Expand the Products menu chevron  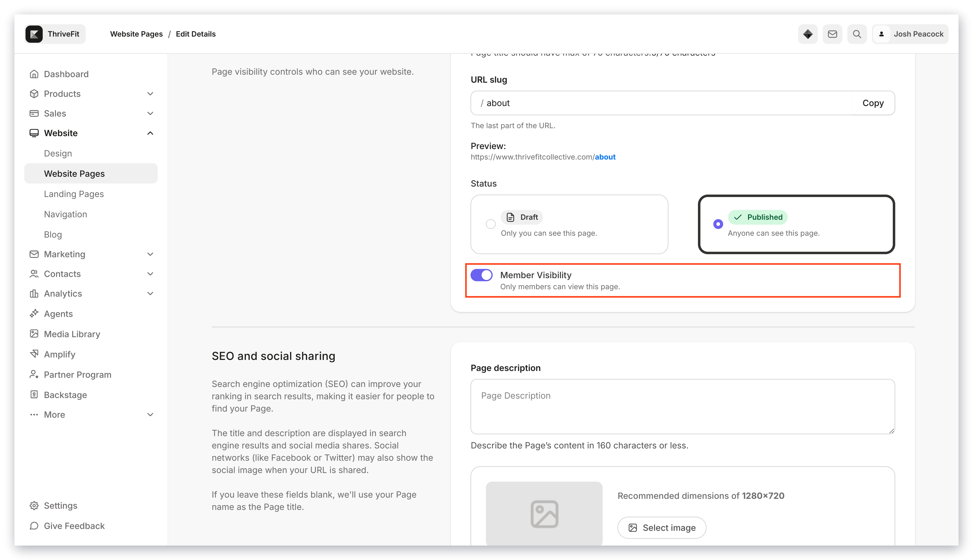150,93
